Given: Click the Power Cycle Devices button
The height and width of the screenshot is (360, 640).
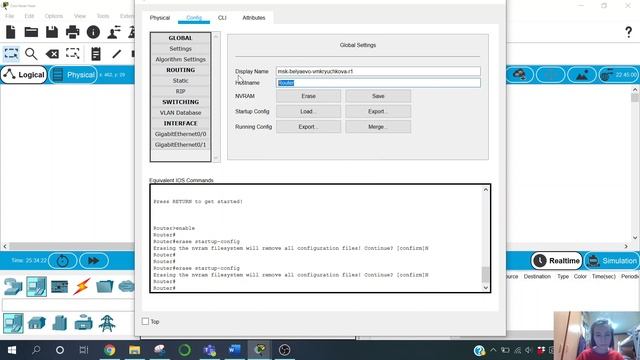Looking at the screenshot, I should click(x=62, y=261).
